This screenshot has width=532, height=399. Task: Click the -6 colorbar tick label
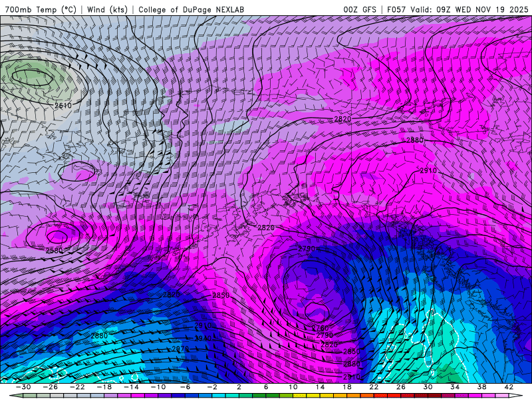point(185,387)
